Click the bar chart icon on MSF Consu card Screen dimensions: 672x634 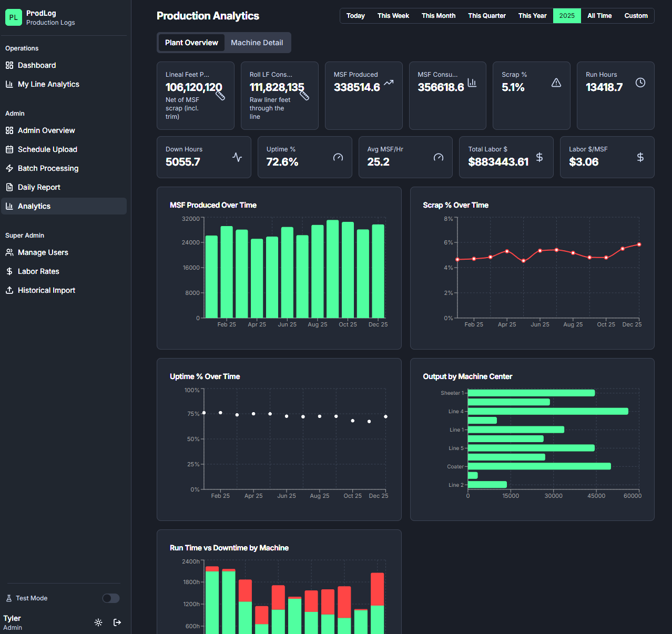coord(472,83)
